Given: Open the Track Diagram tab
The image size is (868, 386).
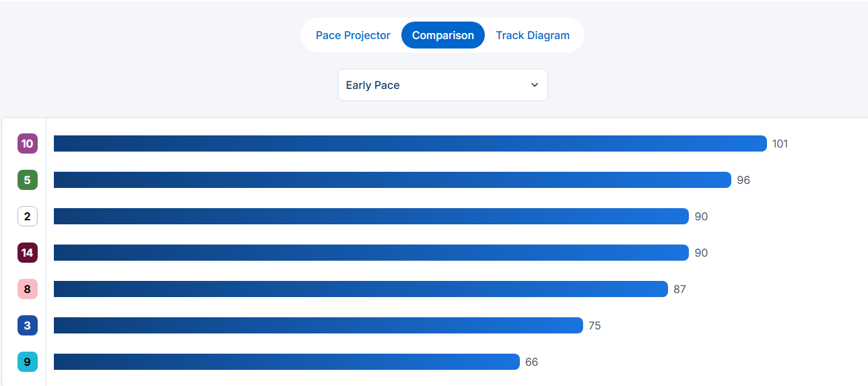Looking at the screenshot, I should [x=533, y=36].
